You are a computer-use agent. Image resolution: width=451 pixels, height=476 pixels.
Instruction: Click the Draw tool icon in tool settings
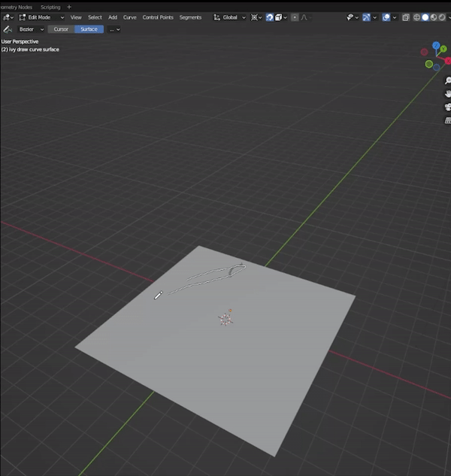coord(8,29)
